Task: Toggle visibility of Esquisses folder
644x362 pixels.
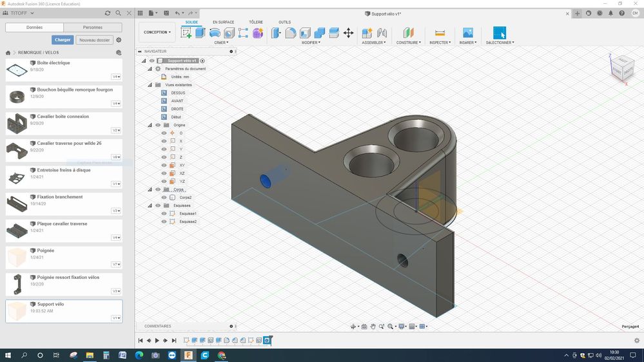Action: (158, 205)
